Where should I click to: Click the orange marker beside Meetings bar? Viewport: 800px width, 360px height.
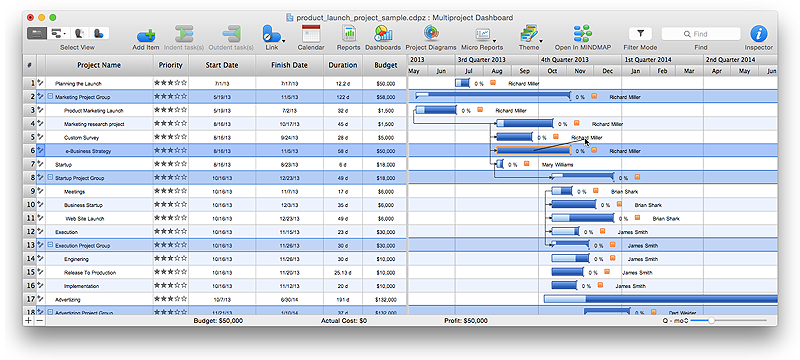pyautogui.click(x=595, y=191)
